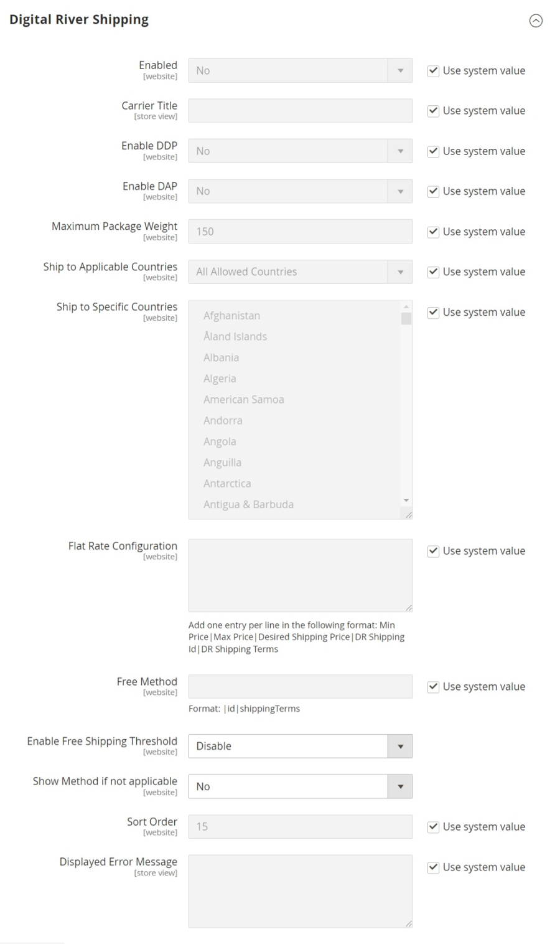
Task: Open Ship to Applicable Countries dropdown
Action: point(300,271)
